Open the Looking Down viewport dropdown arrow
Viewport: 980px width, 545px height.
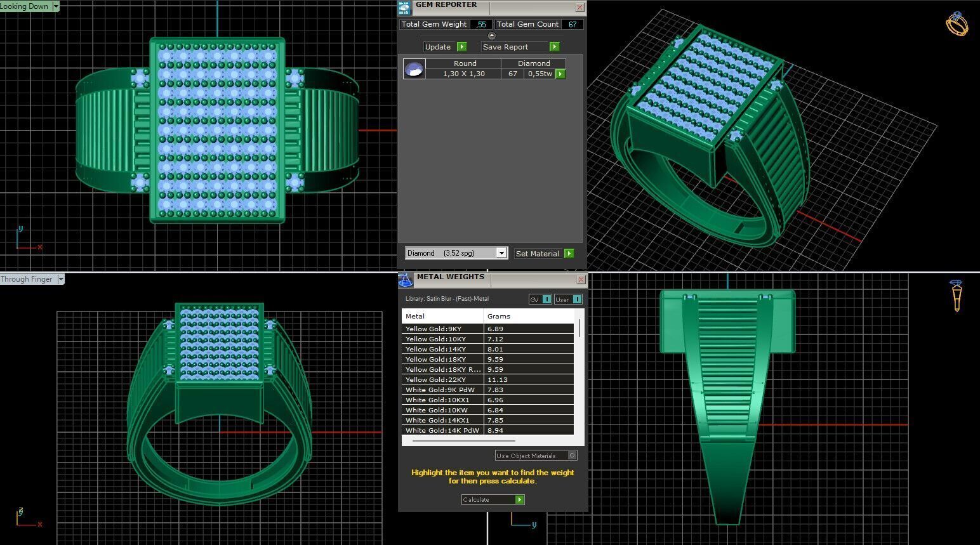pos(56,6)
